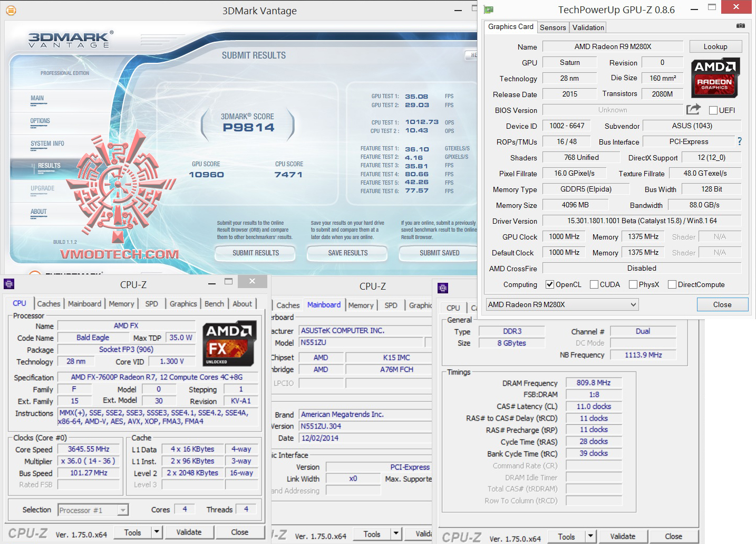Click the Submit Results button
This screenshot has width=756, height=544.
[256, 253]
